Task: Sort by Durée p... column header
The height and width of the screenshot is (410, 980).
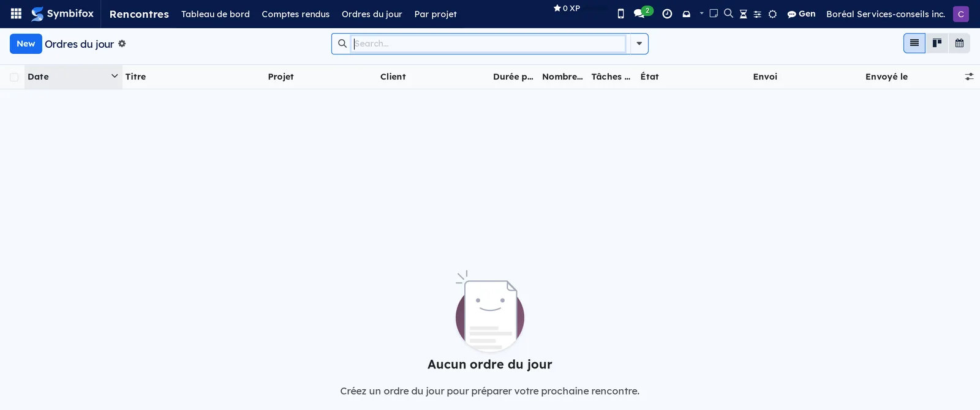Action: [x=513, y=76]
